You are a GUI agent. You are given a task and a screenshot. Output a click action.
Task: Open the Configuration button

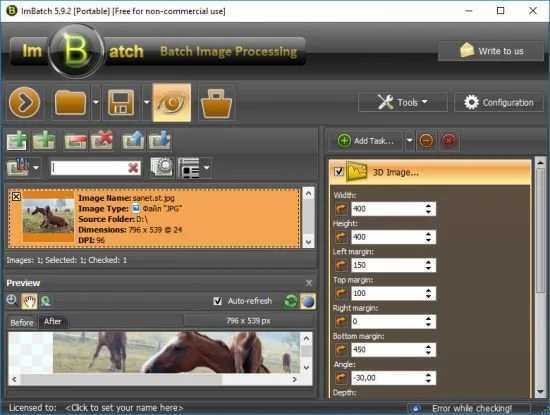[x=499, y=102]
